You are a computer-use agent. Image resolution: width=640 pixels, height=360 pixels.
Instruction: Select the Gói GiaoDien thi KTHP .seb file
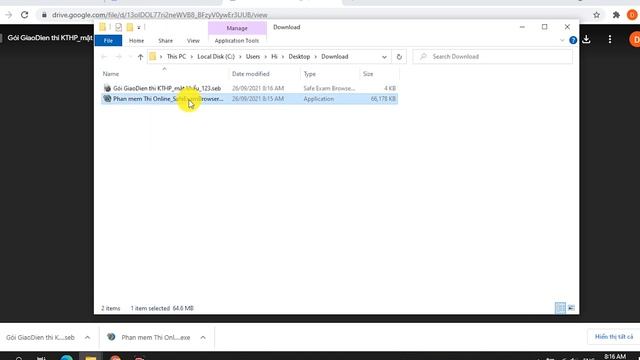coord(167,88)
